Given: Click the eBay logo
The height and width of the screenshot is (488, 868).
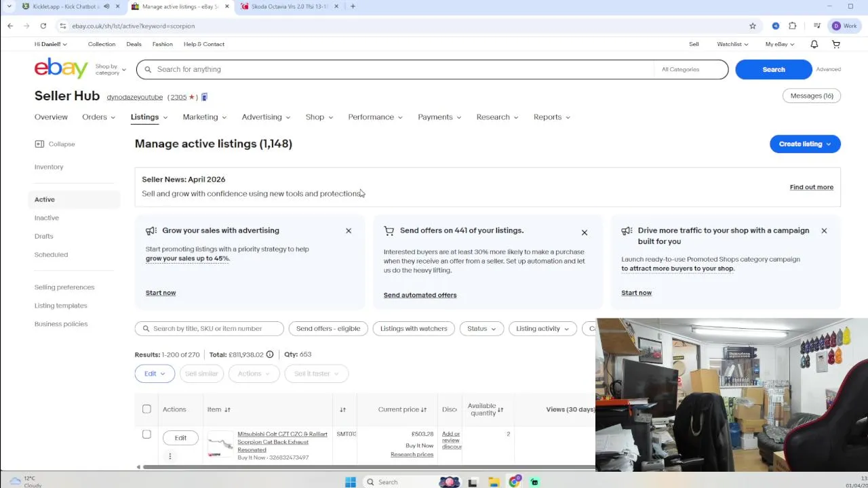Looking at the screenshot, I should point(61,68).
